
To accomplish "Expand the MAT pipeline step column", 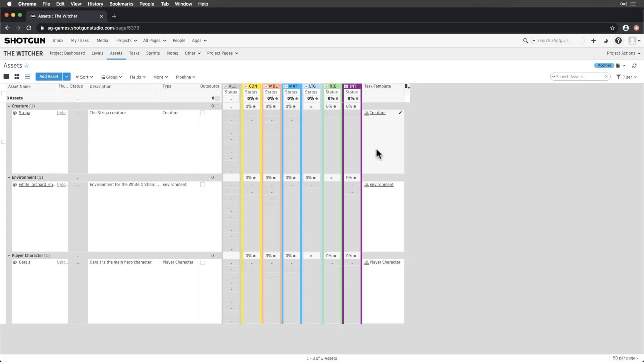I will (x=286, y=86).
